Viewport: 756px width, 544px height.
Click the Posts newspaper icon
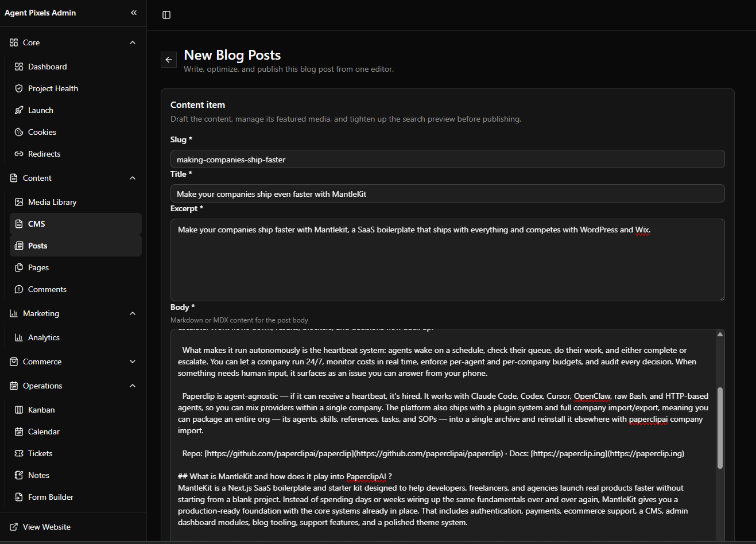(x=19, y=246)
